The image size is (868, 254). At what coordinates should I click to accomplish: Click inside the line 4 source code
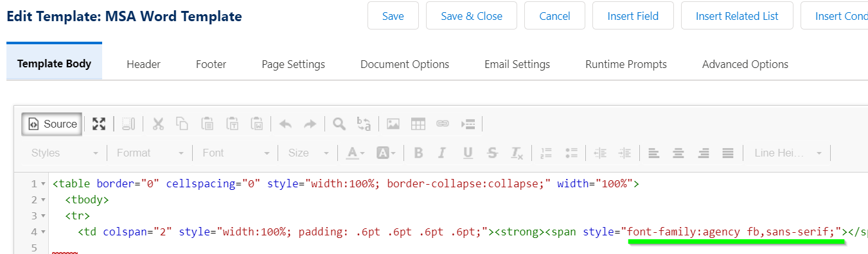click(x=460, y=232)
